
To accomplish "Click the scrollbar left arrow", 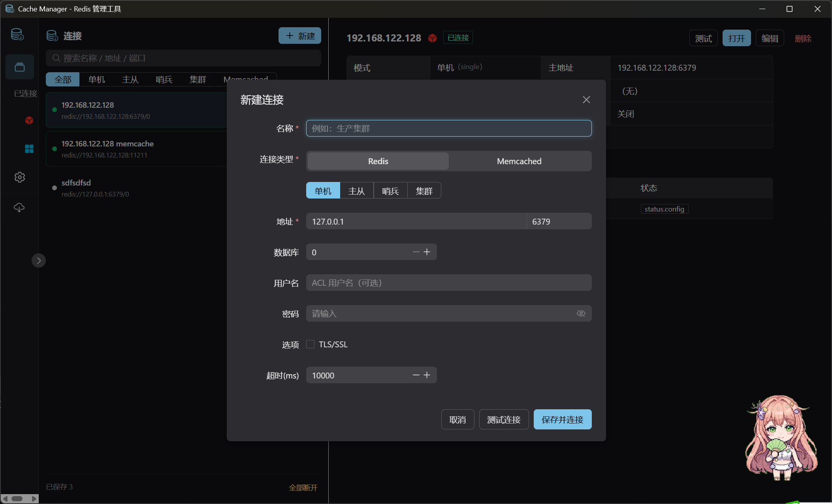I will [5, 499].
